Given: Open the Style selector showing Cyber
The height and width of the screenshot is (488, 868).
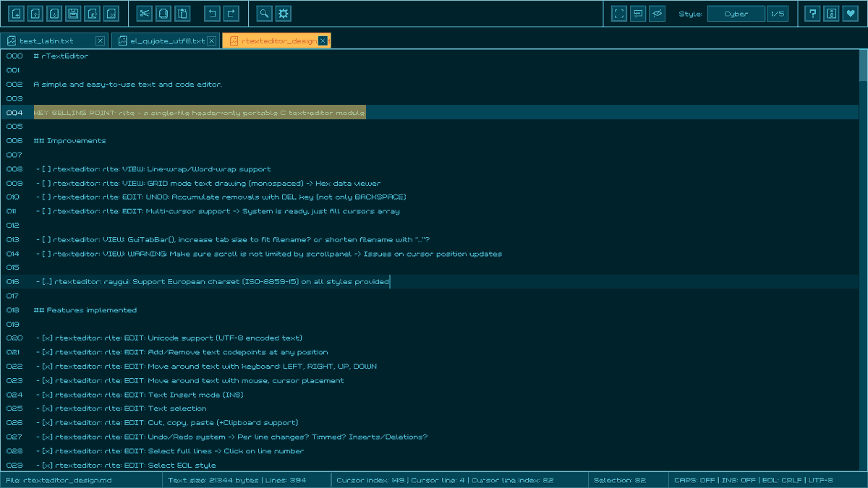Looking at the screenshot, I should point(737,13).
